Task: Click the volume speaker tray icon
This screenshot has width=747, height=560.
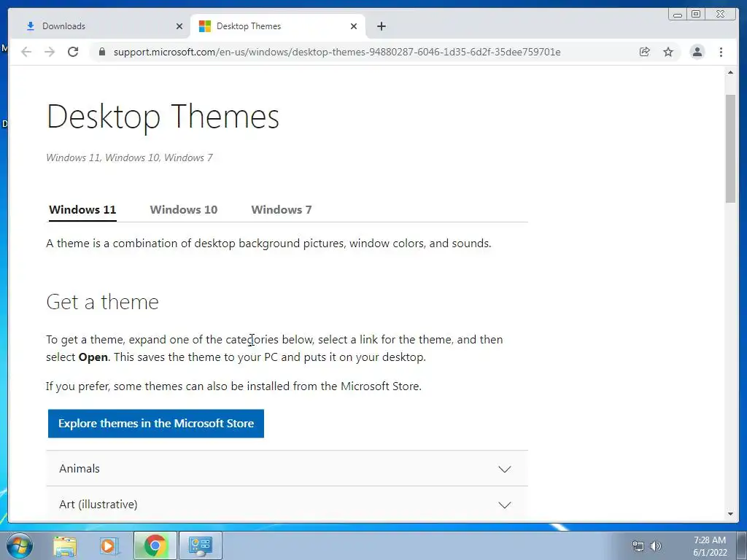Action: (656, 546)
